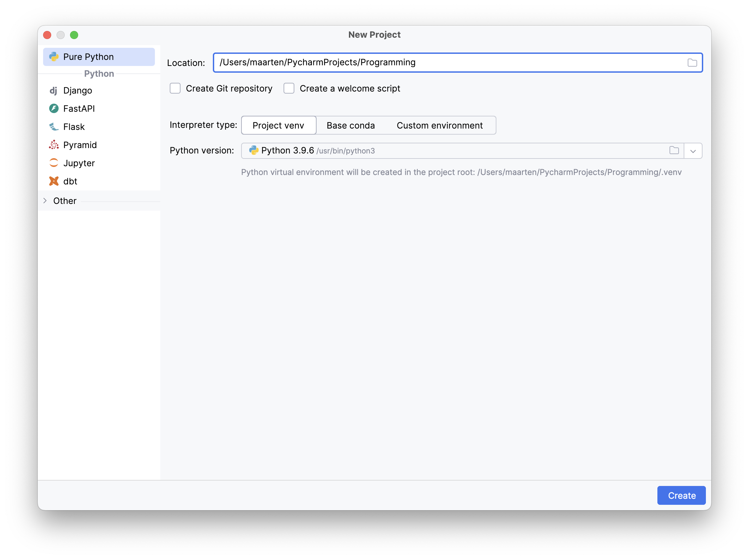Expand the Other project types section

coord(45,201)
